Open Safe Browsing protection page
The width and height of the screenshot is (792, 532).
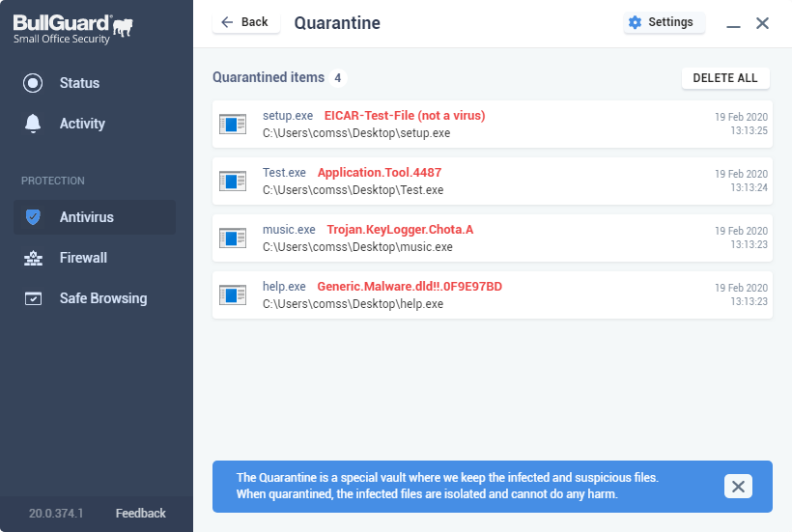point(102,298)
